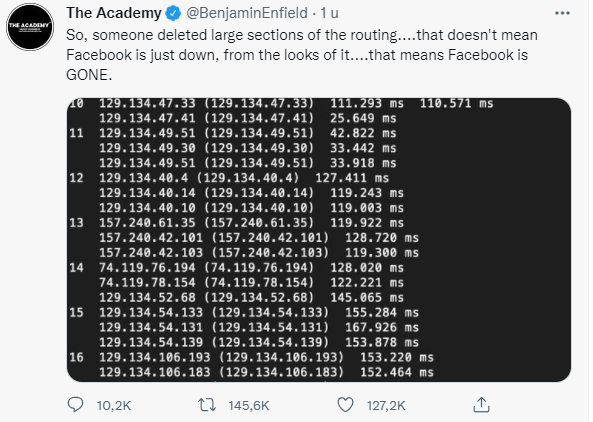This screenshot has height=422, width=593.
Task: Open the traceroute terminal image
Action: click(x=319, y=240)
